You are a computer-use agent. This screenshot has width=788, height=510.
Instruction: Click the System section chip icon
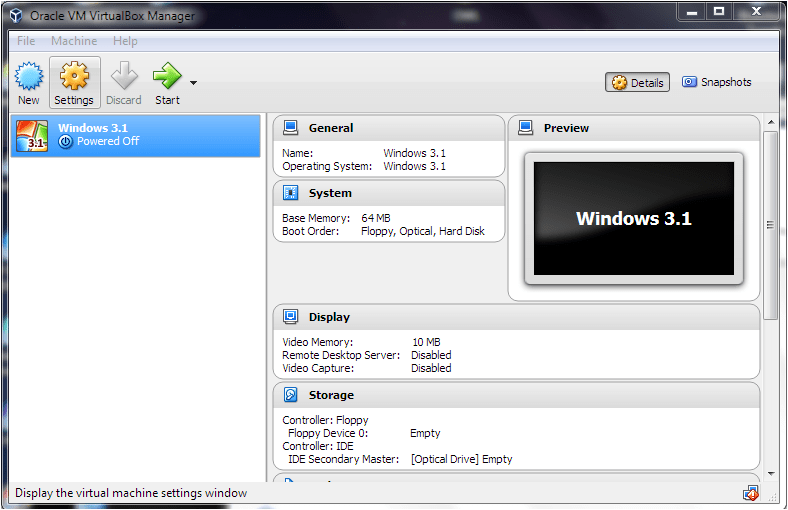[x=291, y=193]
